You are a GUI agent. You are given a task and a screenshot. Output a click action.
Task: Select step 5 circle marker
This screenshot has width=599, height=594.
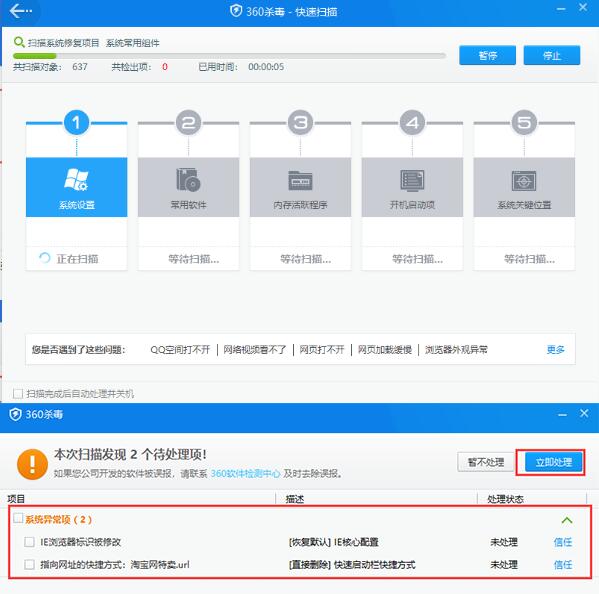[x=524, y=123]
